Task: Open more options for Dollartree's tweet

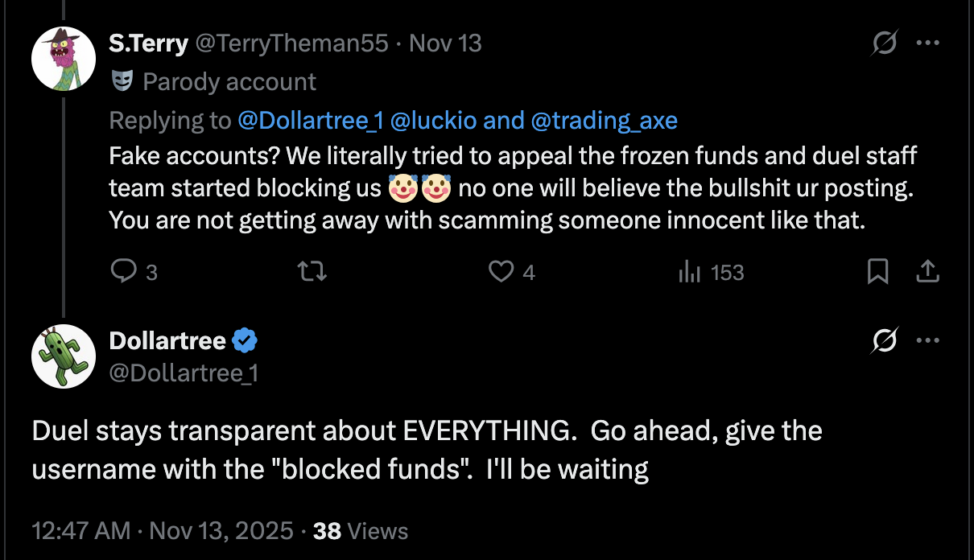Action: pyautogui.click(x=928, y=342)
